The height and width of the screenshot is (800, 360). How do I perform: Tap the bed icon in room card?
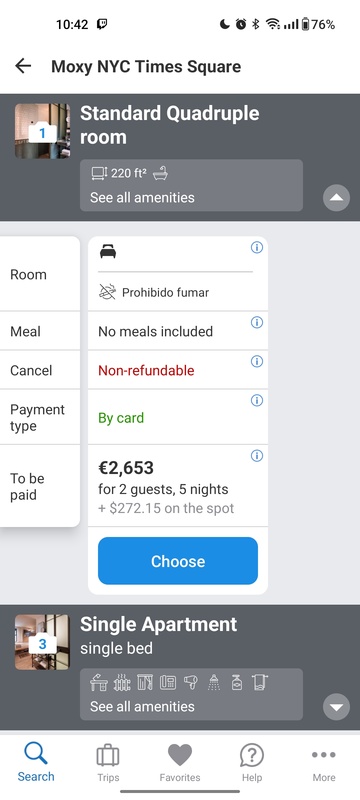coord(108,252)
